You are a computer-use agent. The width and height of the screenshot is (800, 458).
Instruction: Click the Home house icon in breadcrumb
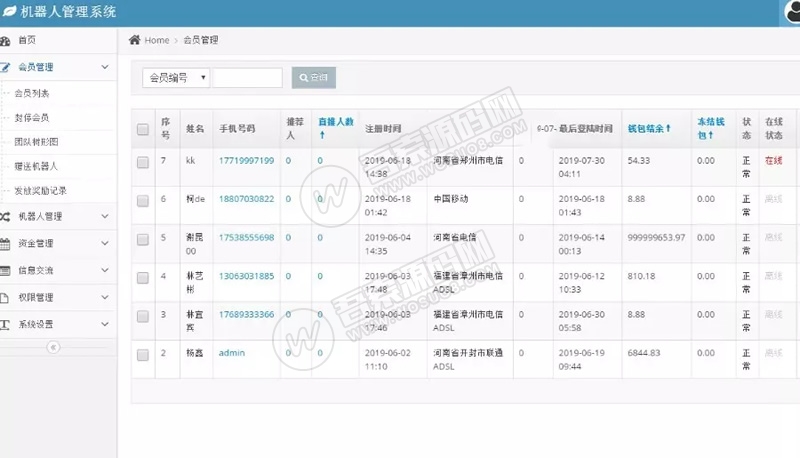coord(134,40)
